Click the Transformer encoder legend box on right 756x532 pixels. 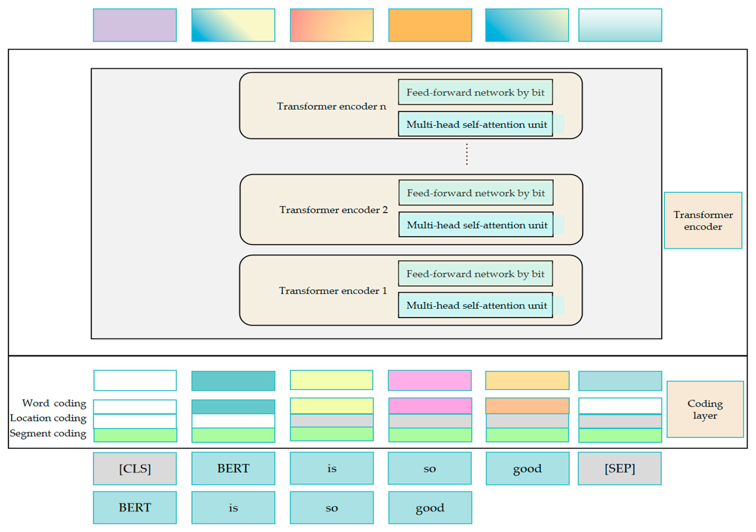703,220
